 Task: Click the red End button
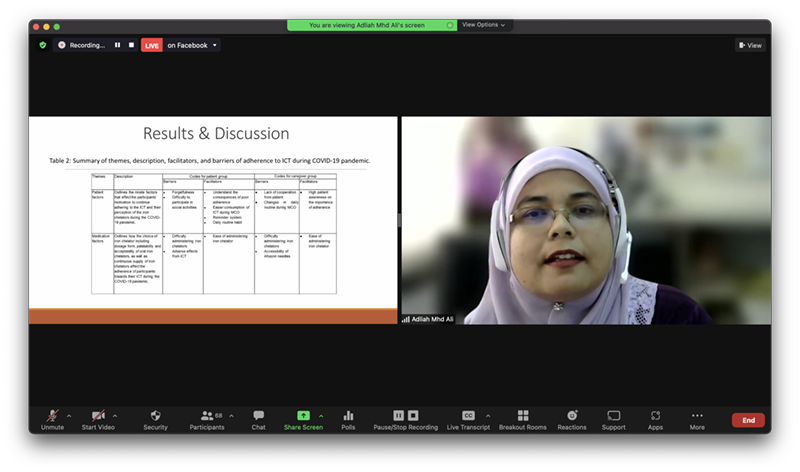tap(748, 420)
